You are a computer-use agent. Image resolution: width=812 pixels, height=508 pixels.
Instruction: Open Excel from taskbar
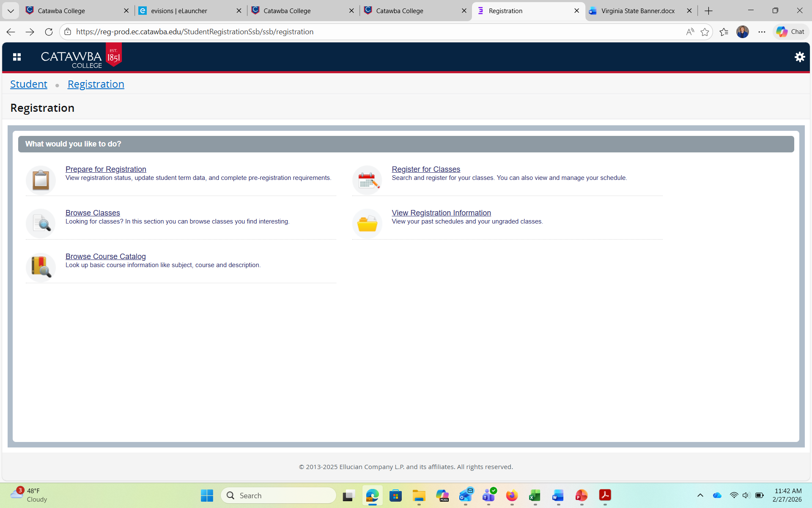click(535, 495)
